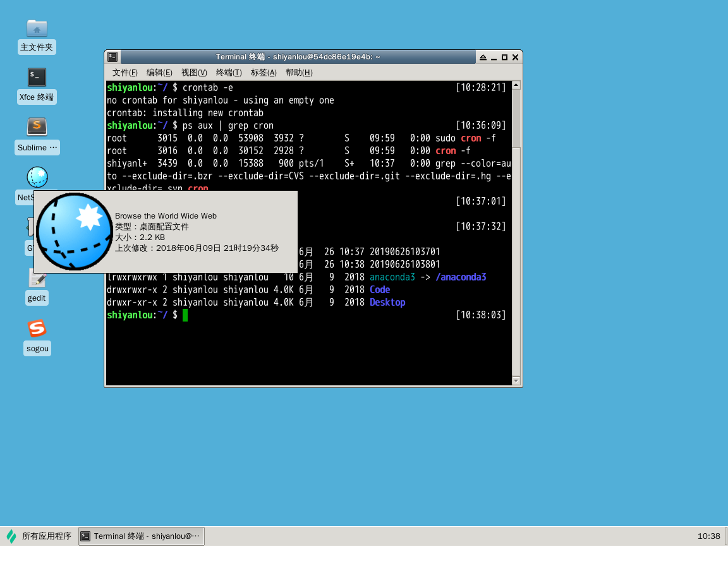
Task: Open Sublime Text via its desktop icon
Action: click(37, 127)
